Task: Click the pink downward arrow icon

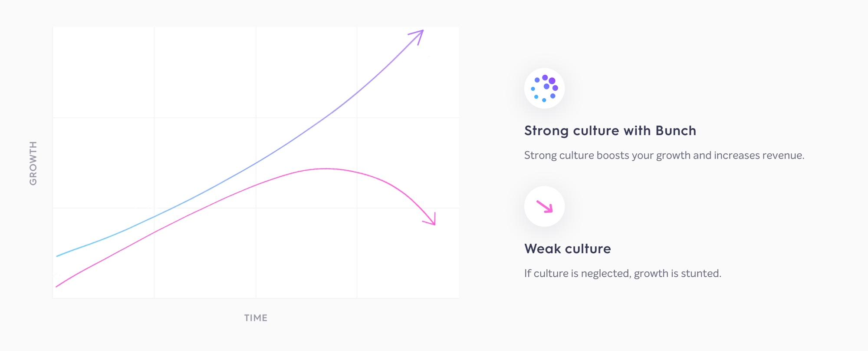Action: tap(544, 206)
